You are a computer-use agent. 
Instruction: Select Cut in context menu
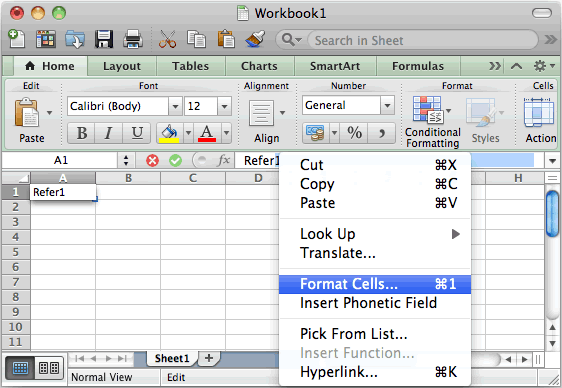click(x=375, y=165)
